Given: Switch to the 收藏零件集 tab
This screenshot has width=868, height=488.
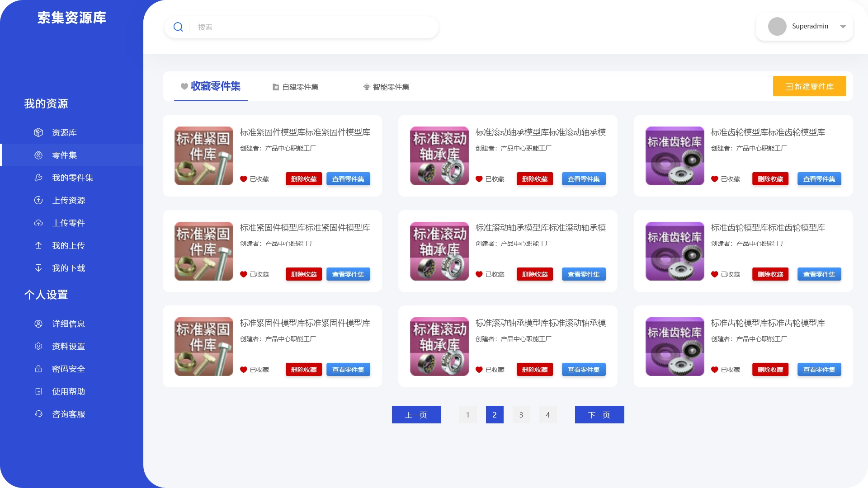Looking at the screenshot, I should (x=211, y=86).
